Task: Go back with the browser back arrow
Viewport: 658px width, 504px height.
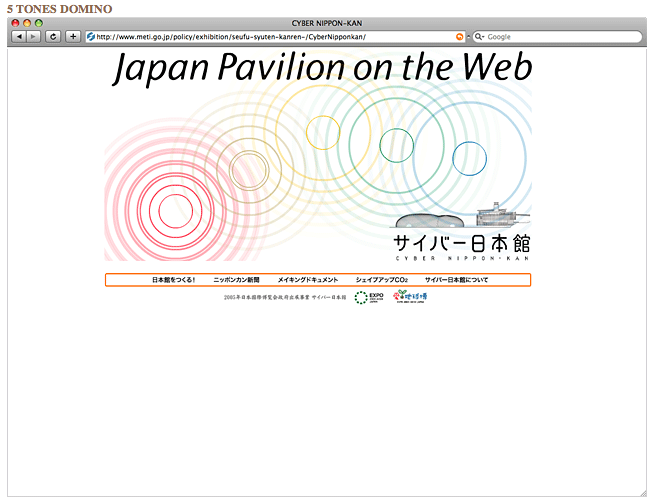Action: pyautogui.click(x=19, y=37)
